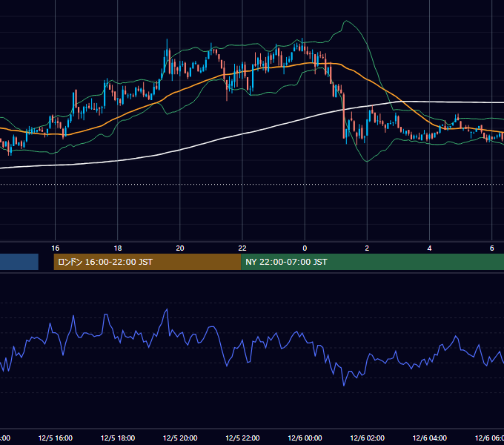Click the ロンドン 16:00-22:00 JST session bar
This screenshot has width=504, height=445.
point(147,262)
